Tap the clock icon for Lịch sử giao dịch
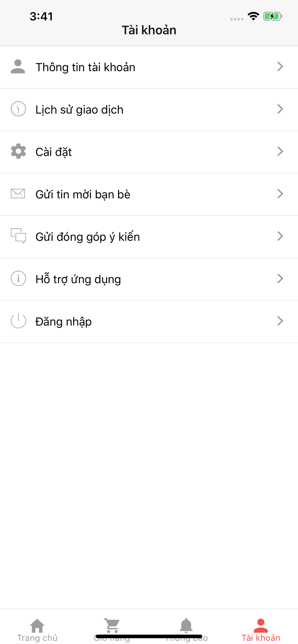Screen dimensions: 298x644 18,109
